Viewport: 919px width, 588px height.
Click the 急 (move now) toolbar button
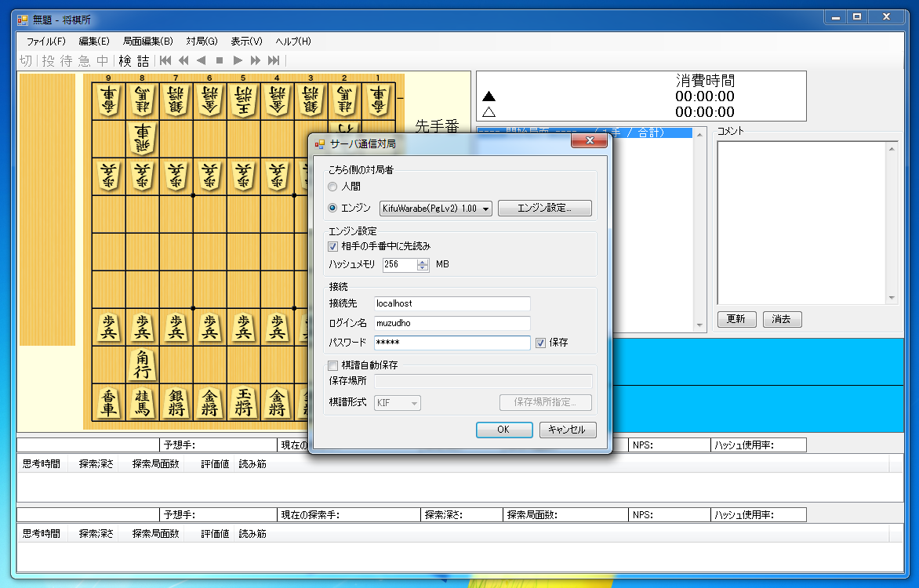(x=85, y=60)
